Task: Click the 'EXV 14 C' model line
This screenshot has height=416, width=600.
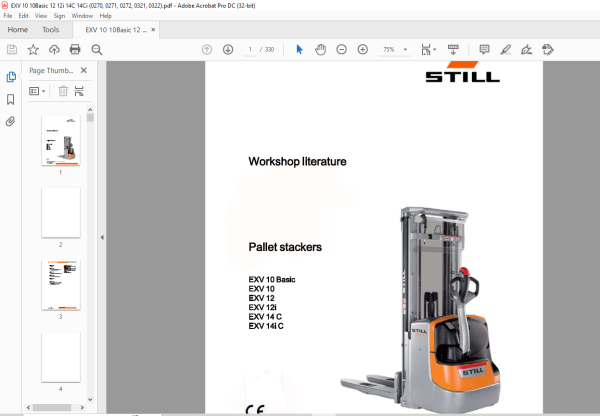Action: click(x=265, y=317)
